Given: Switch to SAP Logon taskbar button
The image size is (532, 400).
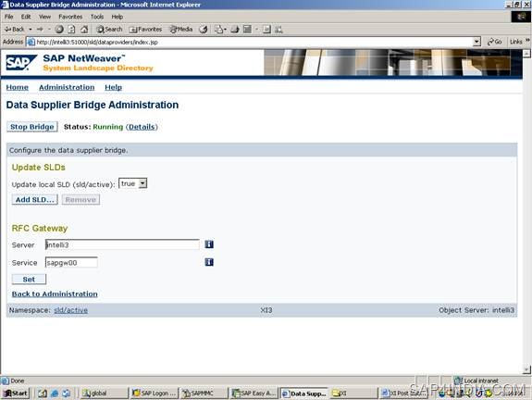Looking at the screenshot, I should [155, 394].
